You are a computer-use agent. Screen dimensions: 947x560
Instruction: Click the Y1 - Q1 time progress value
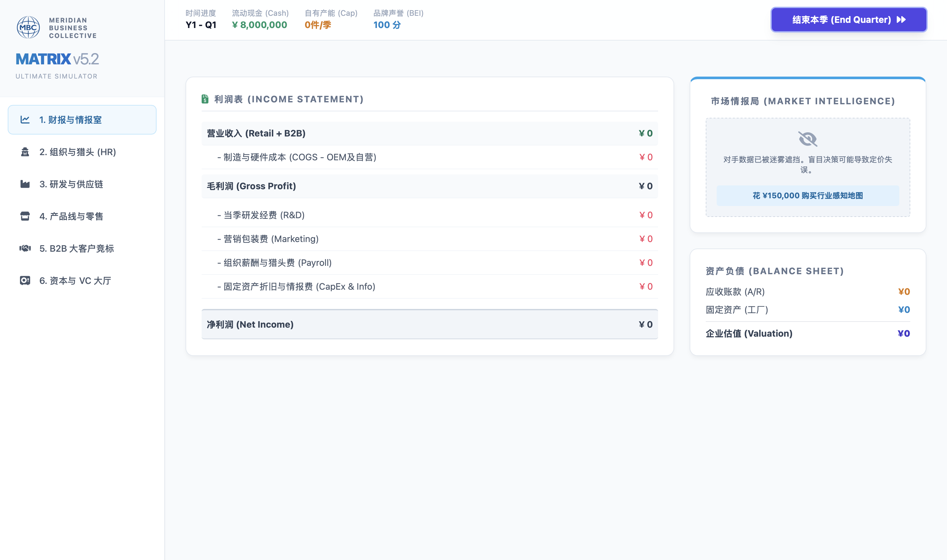coord(201,25)
